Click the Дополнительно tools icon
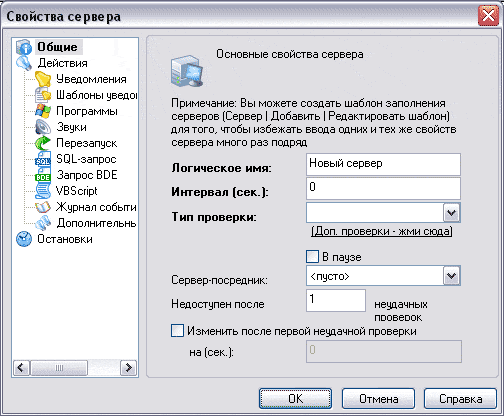504x416 pixels. [43, 223]
